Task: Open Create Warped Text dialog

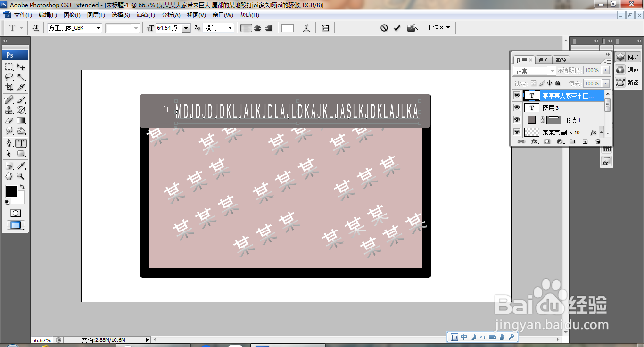Action: (306, 28)
